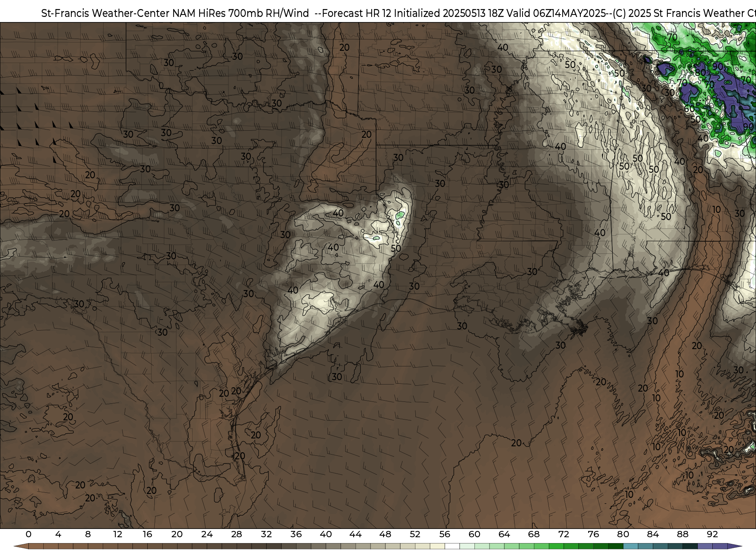Click the '32' color bar label
756x551 pixels.
(x=267, y=534)
